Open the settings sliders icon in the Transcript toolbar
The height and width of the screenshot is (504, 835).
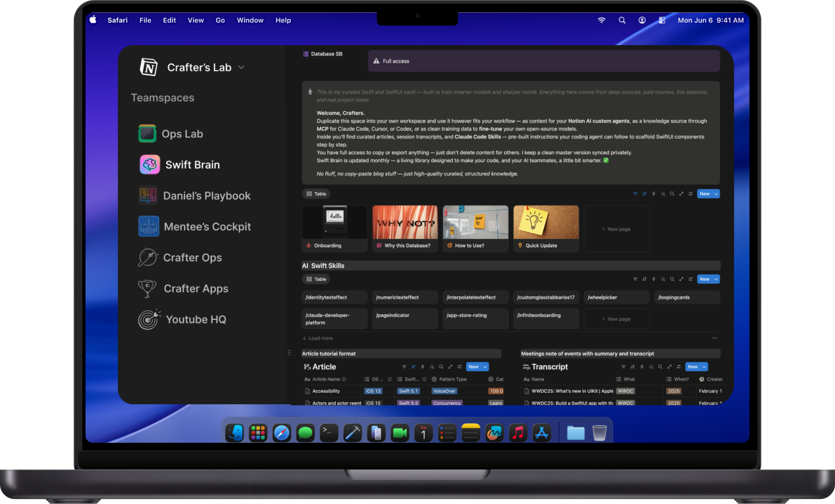tap(679, 367)
